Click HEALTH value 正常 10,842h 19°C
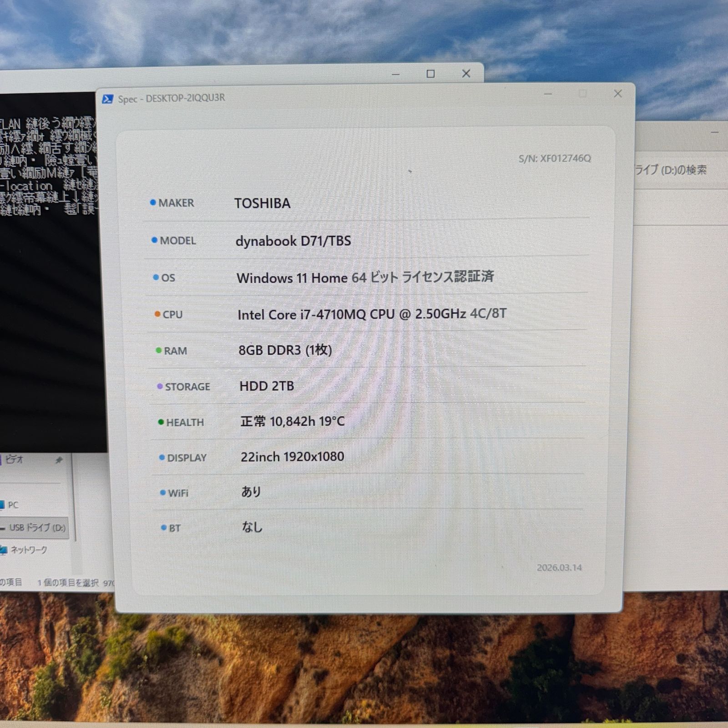 click(292, 421)
